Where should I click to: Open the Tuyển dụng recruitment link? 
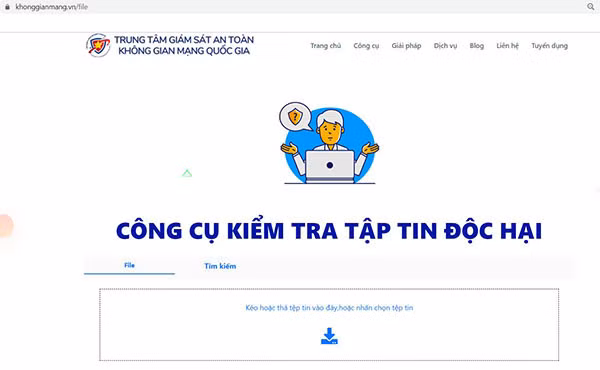tap(549, 46)
